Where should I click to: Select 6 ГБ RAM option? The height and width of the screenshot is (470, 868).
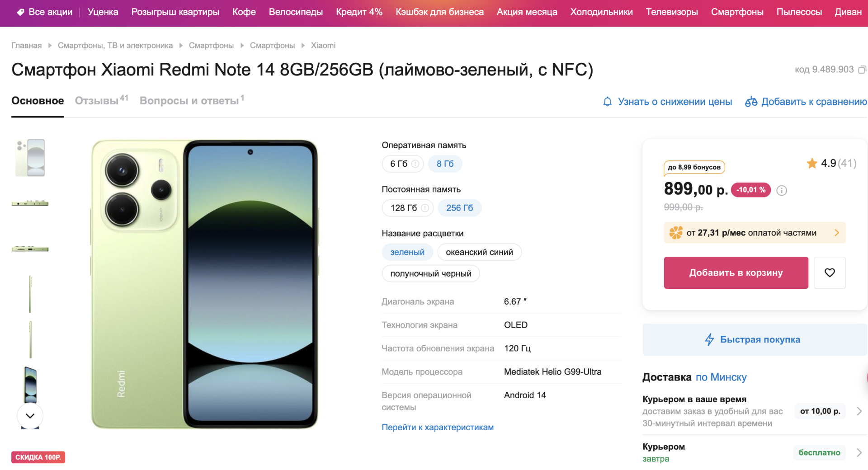coord(399,164)
